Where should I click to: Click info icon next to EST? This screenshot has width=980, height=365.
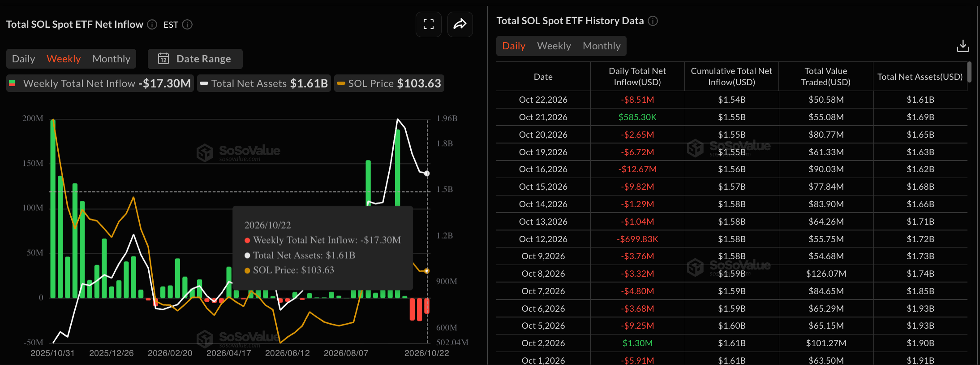point(187,24)
